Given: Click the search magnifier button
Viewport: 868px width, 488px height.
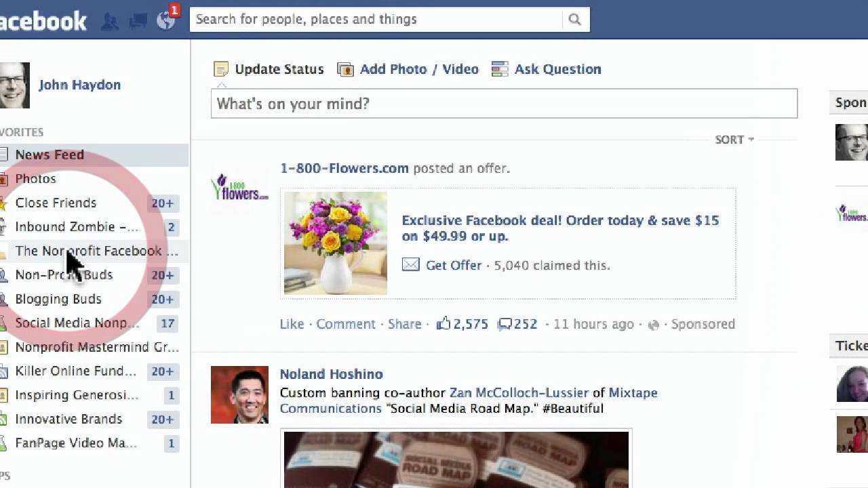Looking at the screenshot, I should tap(575, 20).
